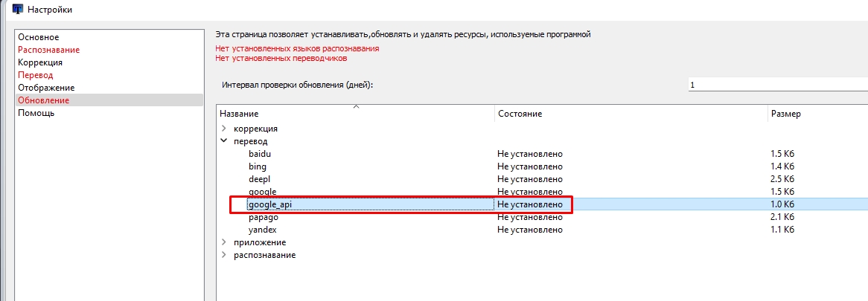Viewport: 868px width, 301px height.
Task: Click the 2.5 Кб size of deepl
Action: 782,179
